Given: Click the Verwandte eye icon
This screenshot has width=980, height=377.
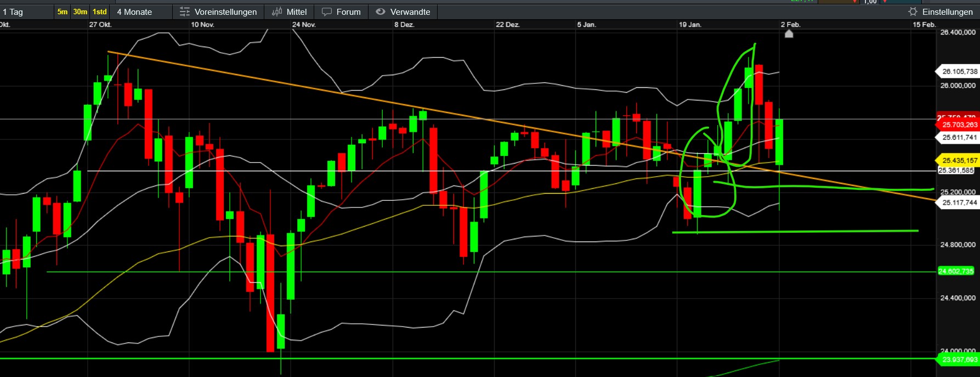Looking at the screenshot, I should (x=381, y=12).
